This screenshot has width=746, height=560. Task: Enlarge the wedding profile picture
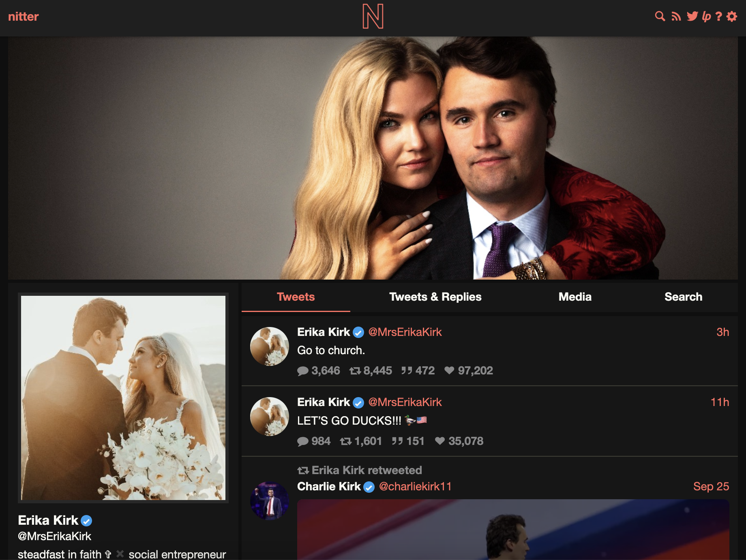coord(123,398)
